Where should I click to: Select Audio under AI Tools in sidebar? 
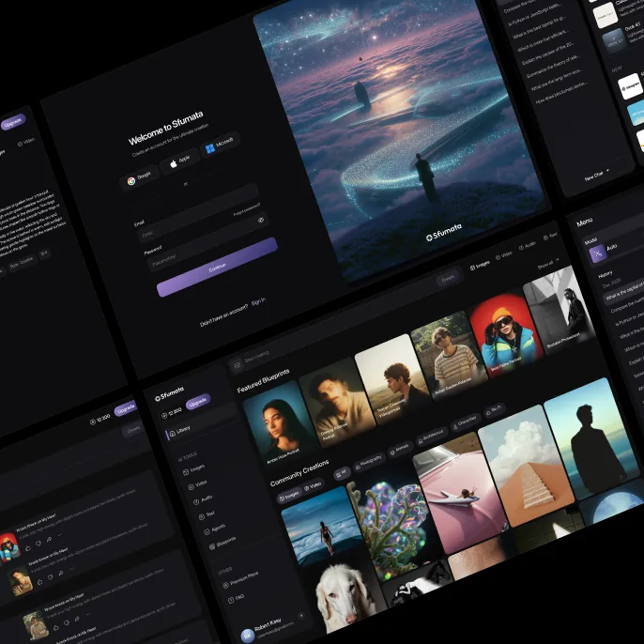[203, 499]
